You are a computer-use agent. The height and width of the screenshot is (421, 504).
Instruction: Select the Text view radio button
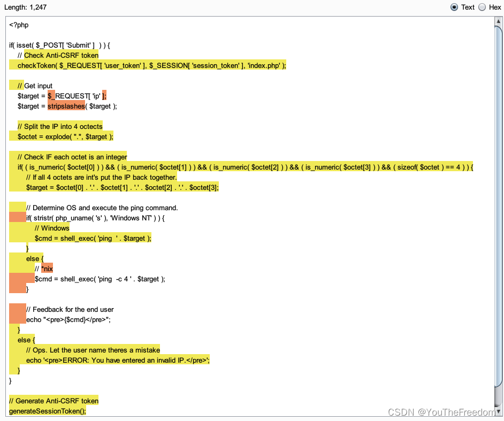tap(454, 7)
